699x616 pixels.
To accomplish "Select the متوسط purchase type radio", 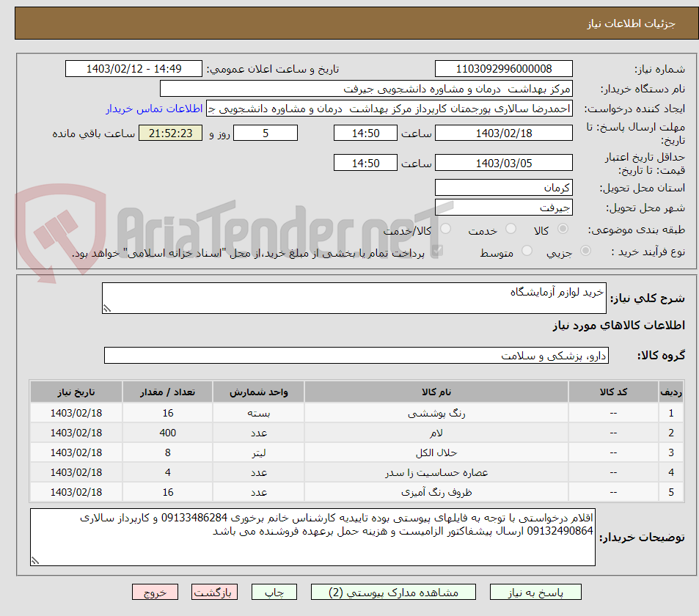I will tap(527, 251).
